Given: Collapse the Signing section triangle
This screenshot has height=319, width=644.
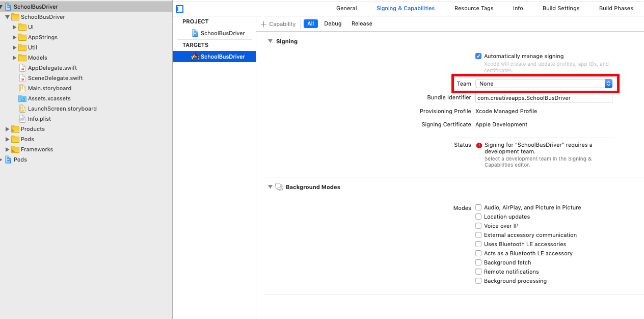Looking at the screenshot, I should (x=270, y=41).
